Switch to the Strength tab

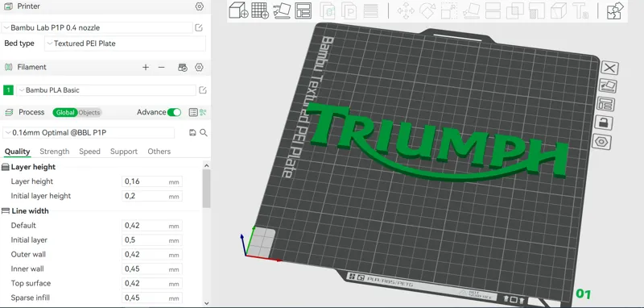coord(55,152)
